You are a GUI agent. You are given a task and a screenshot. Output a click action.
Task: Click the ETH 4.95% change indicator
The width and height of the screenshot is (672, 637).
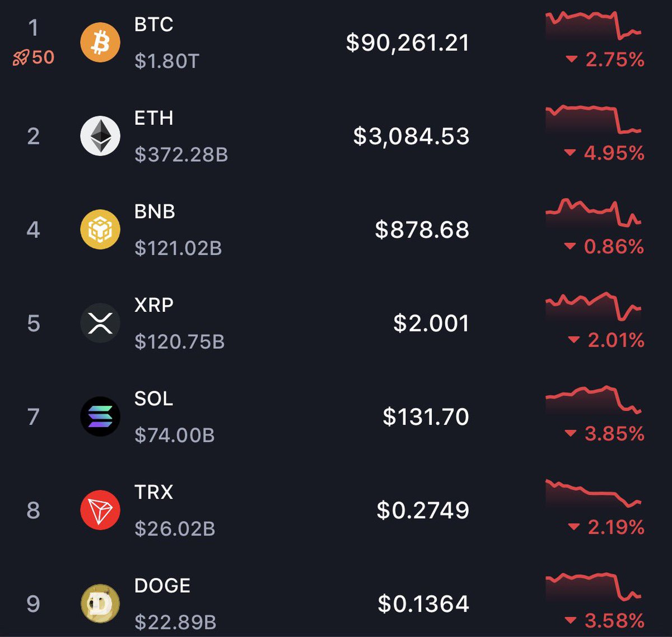(605, 153)
